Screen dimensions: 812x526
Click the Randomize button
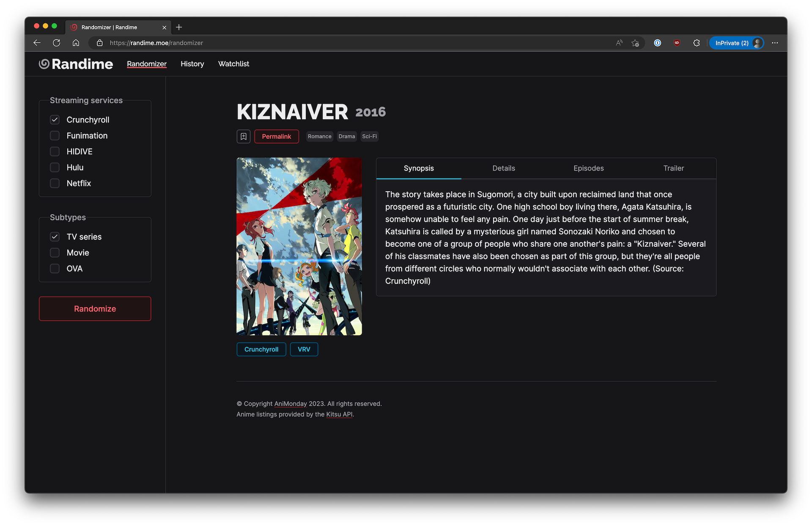click(x=95, y=308)
